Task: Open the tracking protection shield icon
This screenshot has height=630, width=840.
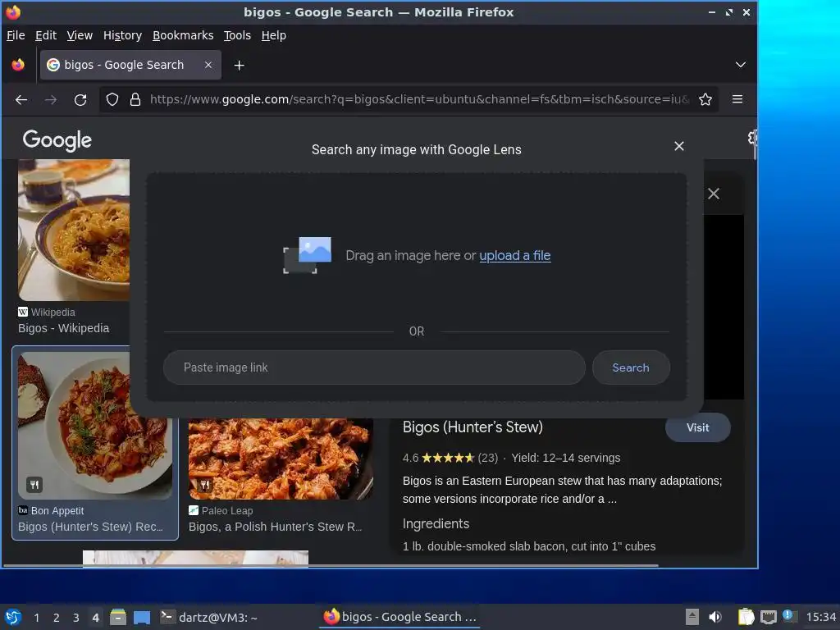Action: (x=112, y=99)
